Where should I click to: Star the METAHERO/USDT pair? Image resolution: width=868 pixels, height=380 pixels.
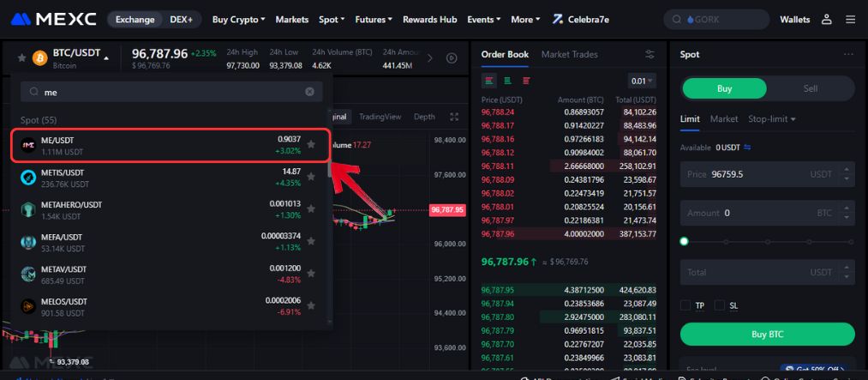(x=311, y=208)
